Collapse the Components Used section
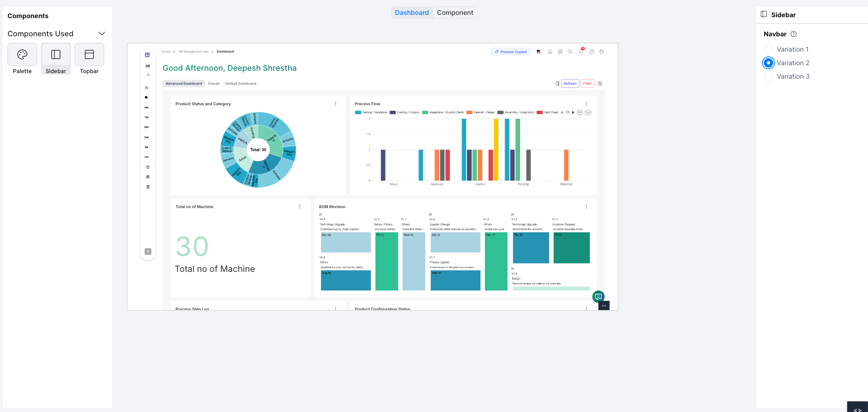Viewport: 868px width, 412px height. tap(102, 34)
